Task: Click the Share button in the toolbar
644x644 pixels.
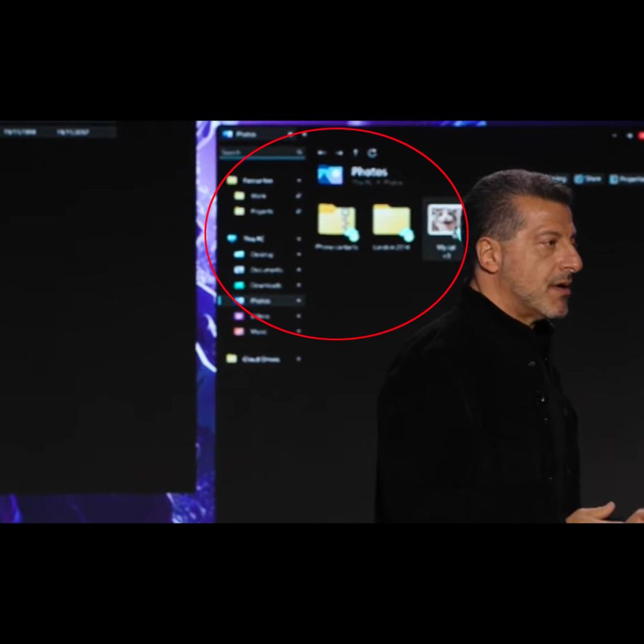Action: coord(588,179)
